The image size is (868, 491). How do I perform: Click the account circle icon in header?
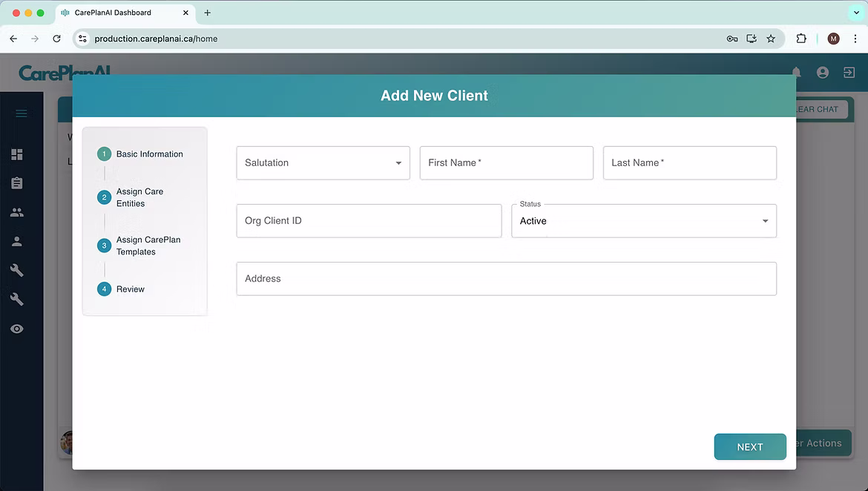coord(822,72)
